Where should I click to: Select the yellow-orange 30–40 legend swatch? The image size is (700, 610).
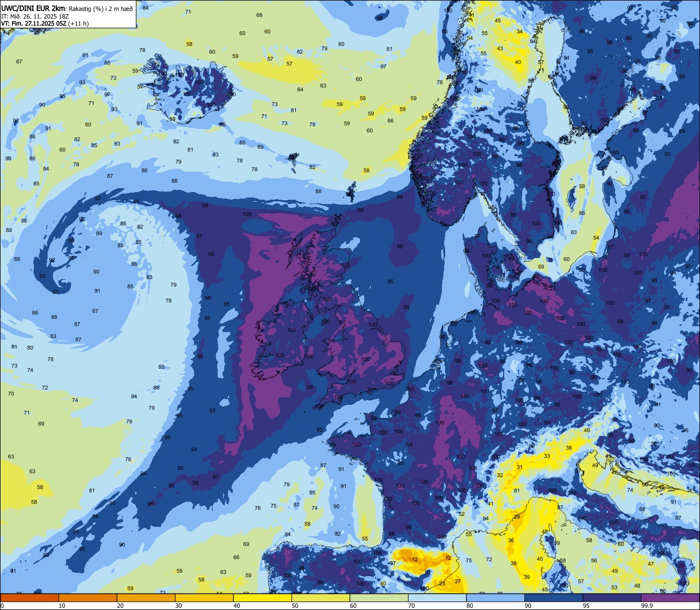point(204,597)
